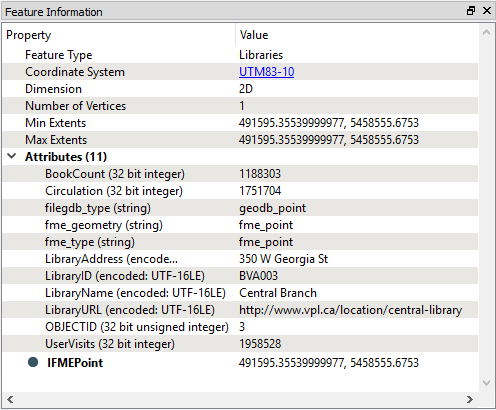Click the horizontal scrollbar right arrow
Image resolution: width=496 pixels, height=410 pixels.
470,399
